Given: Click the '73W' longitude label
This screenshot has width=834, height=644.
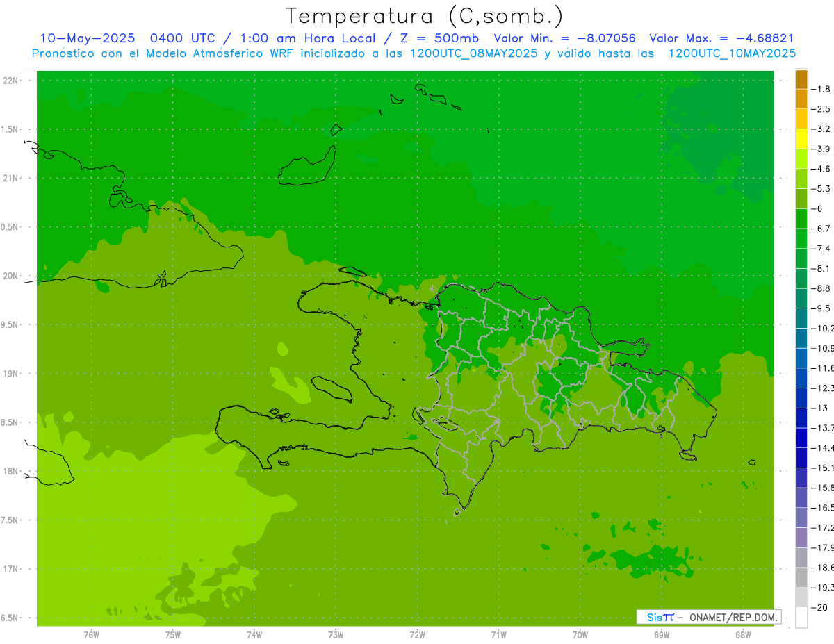Looking at the screenshot, I should coord(336,635).
